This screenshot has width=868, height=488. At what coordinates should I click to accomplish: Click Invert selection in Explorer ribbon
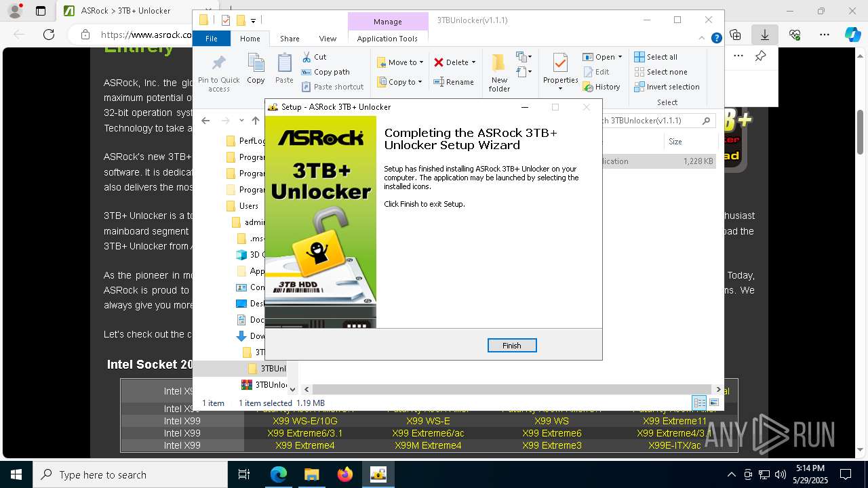667,87
